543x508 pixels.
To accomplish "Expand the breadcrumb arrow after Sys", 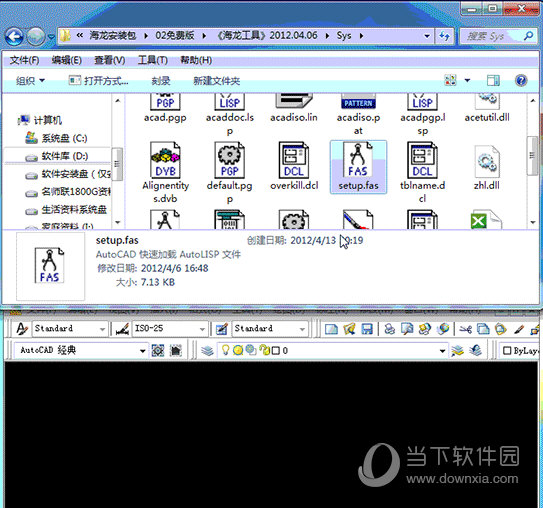I will pos(361,36).
